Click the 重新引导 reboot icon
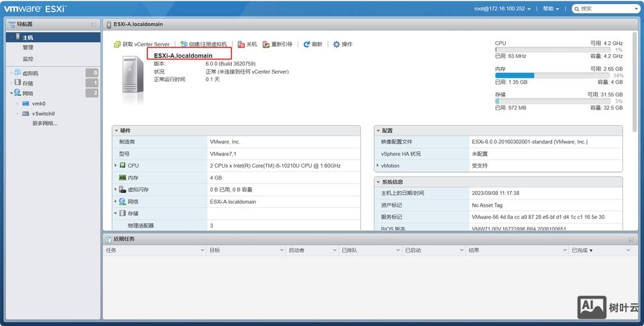The height and width of the screenshot is (326, 644). [x=266, y=44]
